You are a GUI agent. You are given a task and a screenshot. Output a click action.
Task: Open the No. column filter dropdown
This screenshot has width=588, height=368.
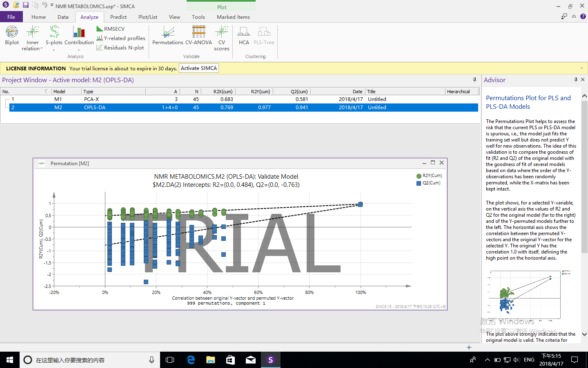46,92
